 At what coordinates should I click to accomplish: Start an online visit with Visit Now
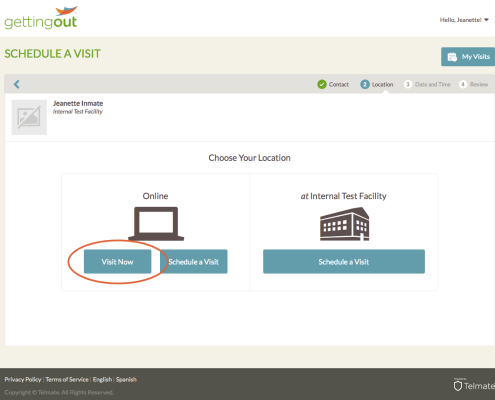pyautogui.click(x=117, y=262)
